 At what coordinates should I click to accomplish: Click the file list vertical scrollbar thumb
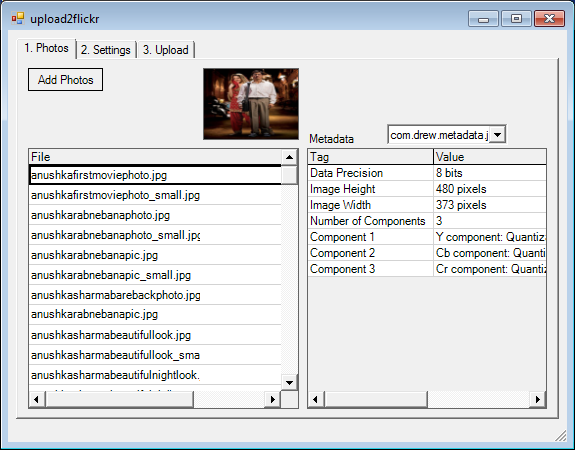click(290, 175)
